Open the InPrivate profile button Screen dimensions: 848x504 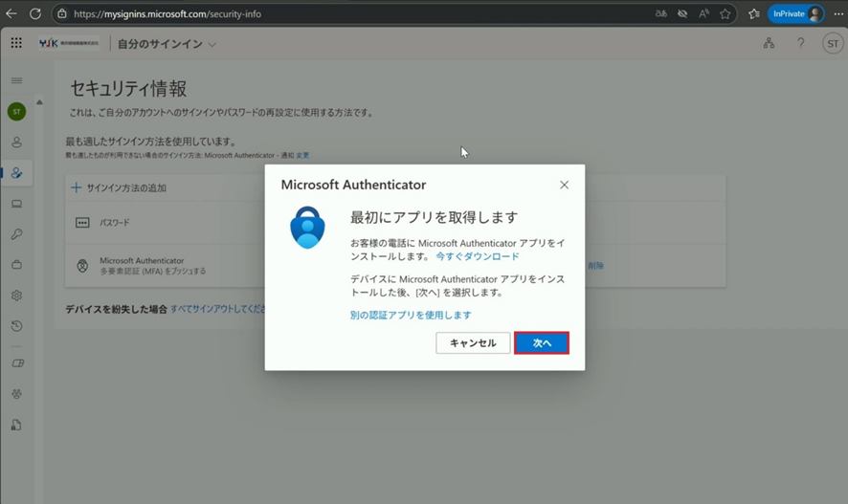pos(796,13)
